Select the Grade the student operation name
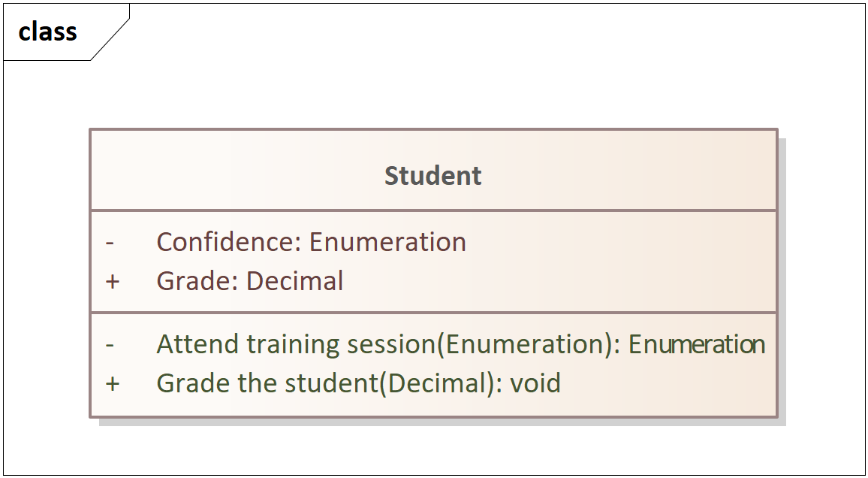The width and height of the screenshot is (868, 478). [267, 383]
